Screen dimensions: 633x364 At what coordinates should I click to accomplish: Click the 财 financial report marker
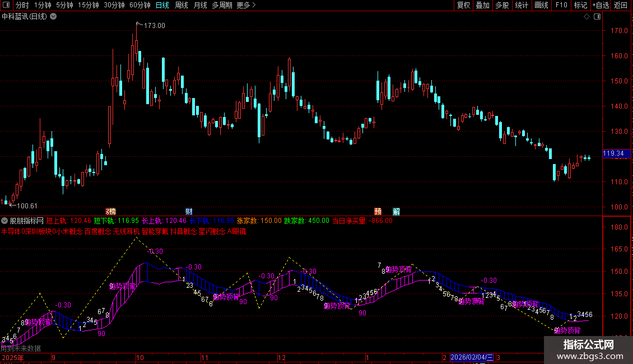pos(189,212)
